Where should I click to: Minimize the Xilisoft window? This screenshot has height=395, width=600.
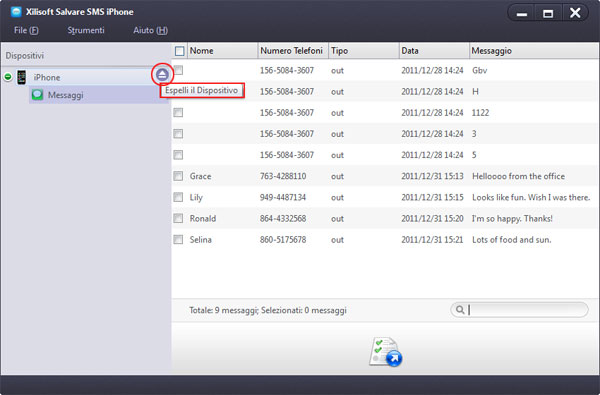(x=522, y=13)
